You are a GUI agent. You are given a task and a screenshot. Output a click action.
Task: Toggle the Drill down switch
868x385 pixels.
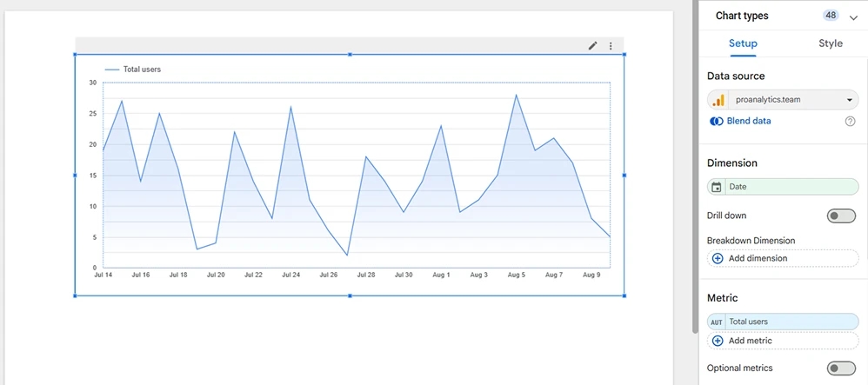tap(841, 216)
